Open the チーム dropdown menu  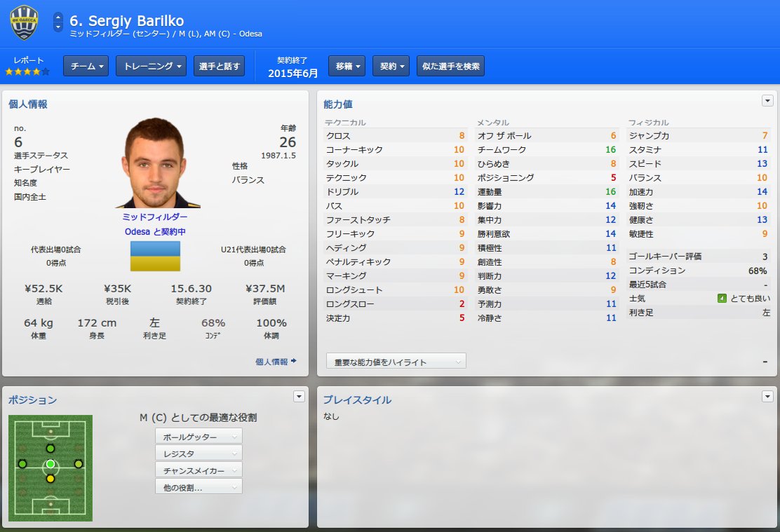[86, 66]
